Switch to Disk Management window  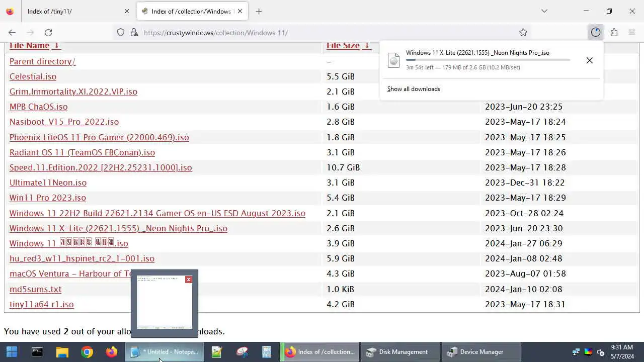401,352
